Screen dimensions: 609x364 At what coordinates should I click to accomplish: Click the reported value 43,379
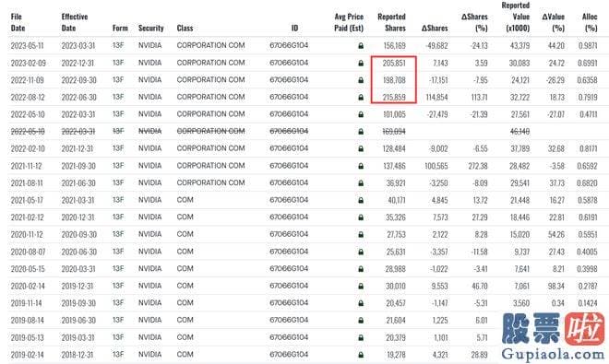click(519, 46)
